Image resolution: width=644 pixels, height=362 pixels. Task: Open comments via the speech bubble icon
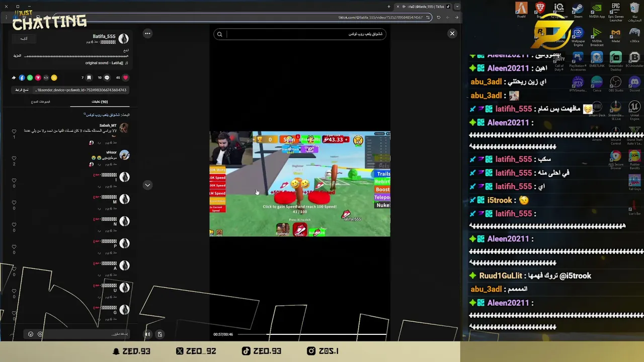point(107,78)
